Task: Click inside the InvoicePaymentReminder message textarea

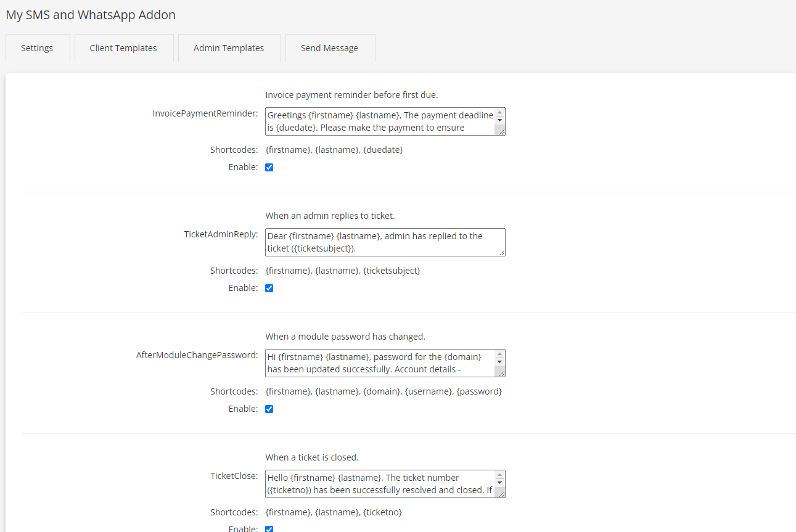Action: 380,121
